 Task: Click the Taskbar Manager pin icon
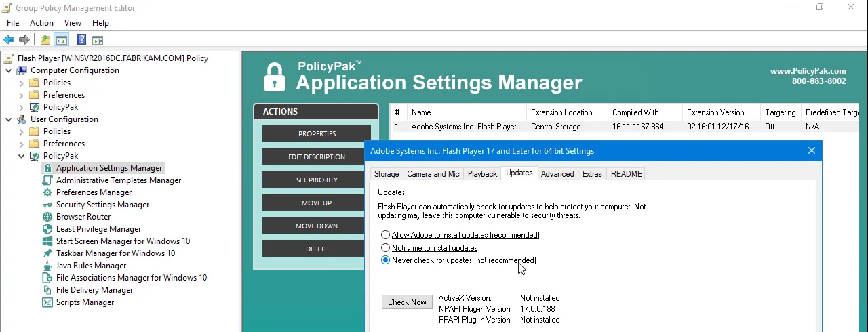47,253
